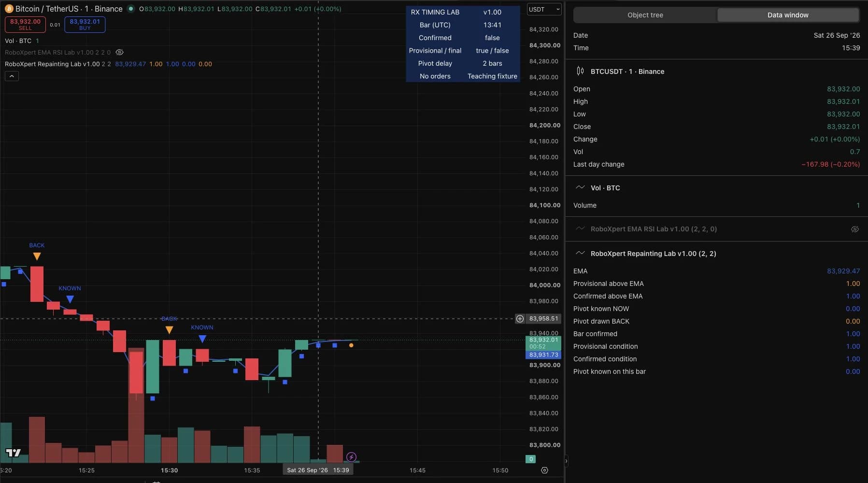Select the Vol · BTC legend entry

point(18,41)
